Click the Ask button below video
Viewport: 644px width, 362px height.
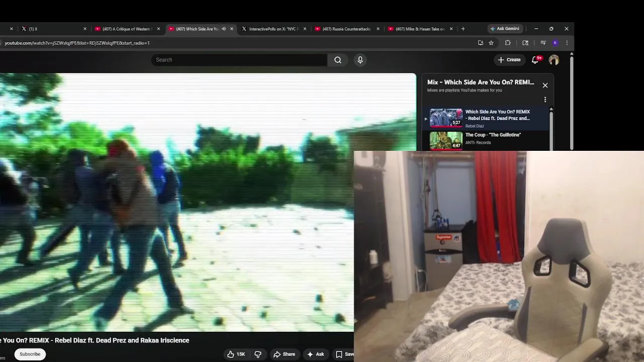tap(315, 354)
